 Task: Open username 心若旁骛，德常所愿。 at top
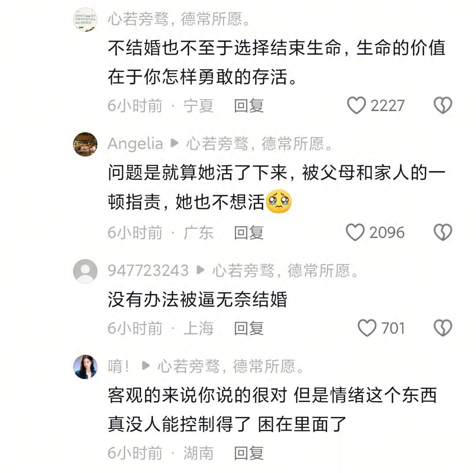pyautogui.click(x=179, y=19)
